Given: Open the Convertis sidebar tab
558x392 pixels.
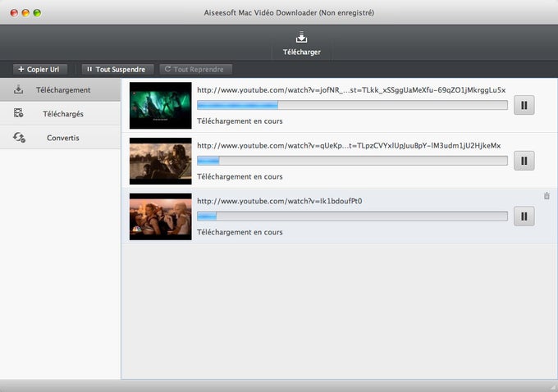Looking at the screenshot, I should tap(60, 138).
